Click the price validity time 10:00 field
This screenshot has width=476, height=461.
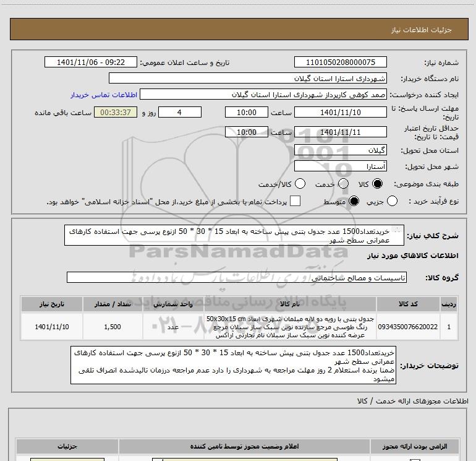(247, 132)
